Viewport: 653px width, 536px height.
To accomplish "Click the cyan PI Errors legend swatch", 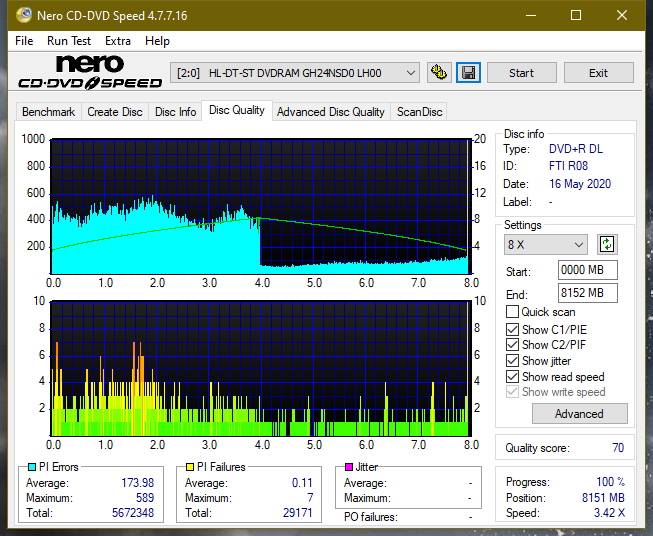I will click(32, 467).
